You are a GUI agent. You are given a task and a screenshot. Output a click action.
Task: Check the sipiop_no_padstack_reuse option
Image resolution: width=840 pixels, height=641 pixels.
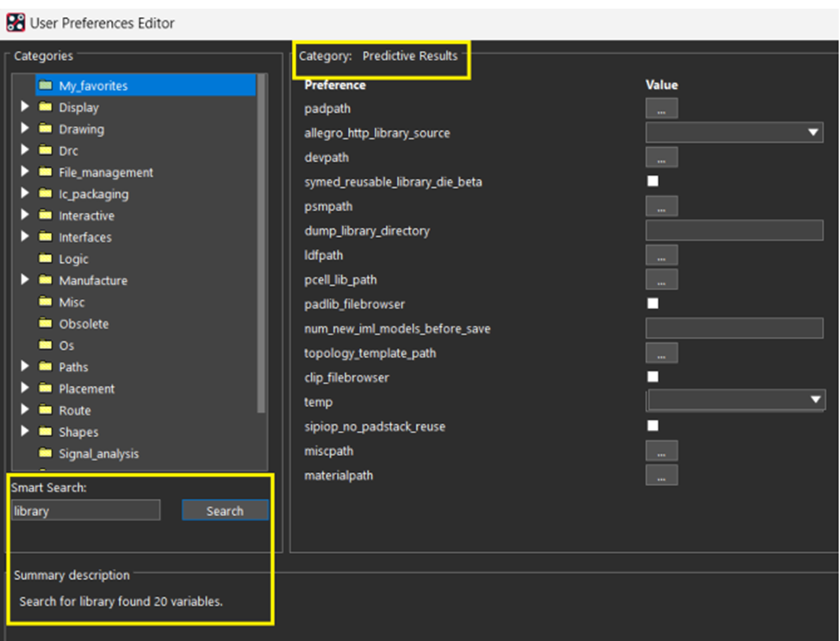[x=653, y=426]
